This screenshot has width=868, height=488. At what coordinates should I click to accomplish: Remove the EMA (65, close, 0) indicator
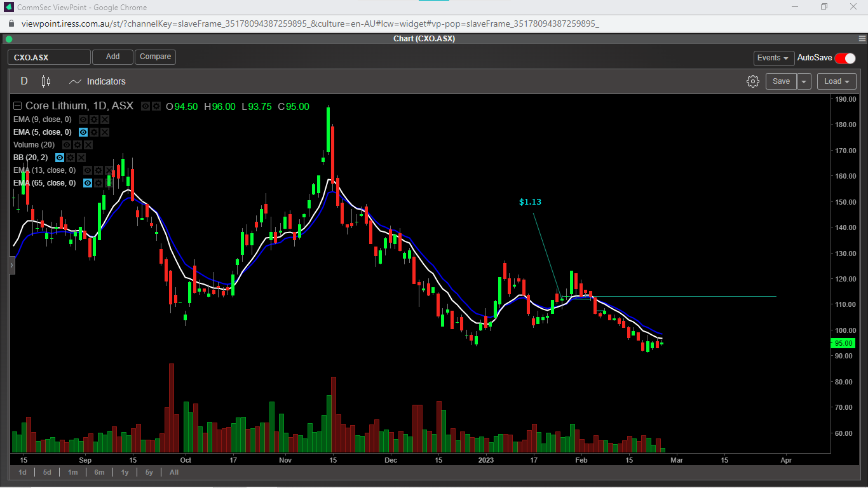(x=109, y=183)
